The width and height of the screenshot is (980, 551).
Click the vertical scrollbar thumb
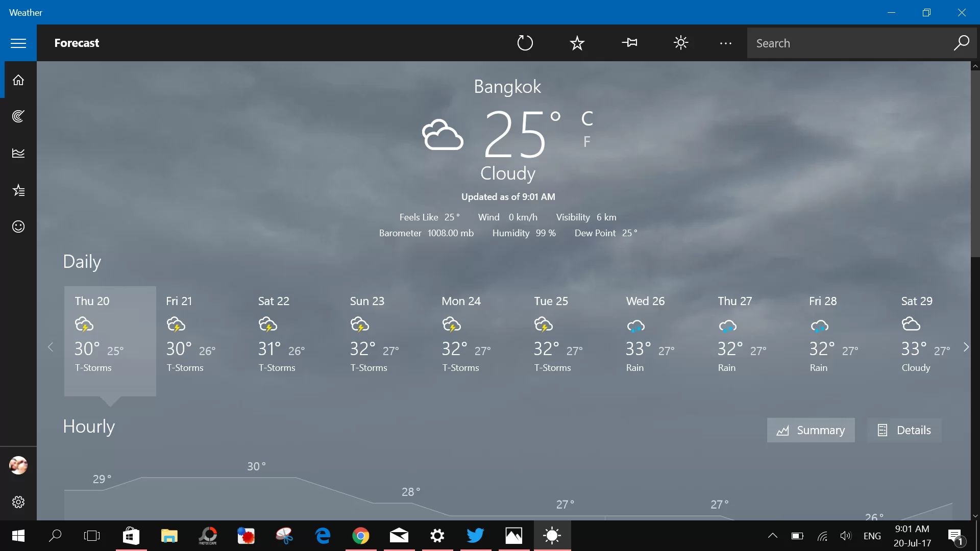(975, 163)
